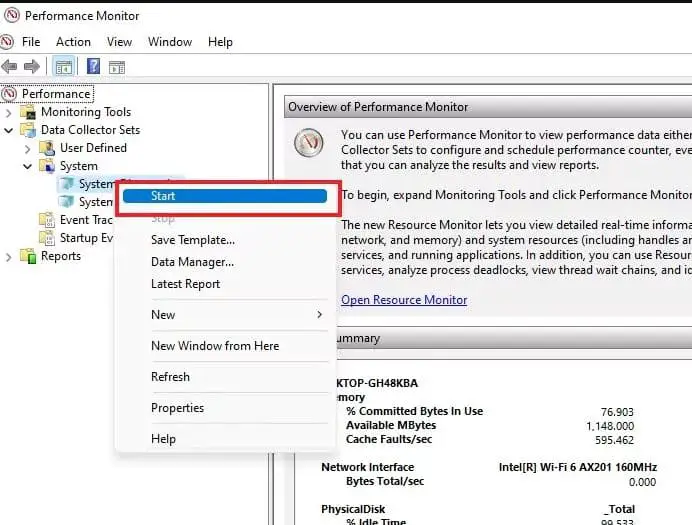
Task: Select Data Collector Sets tree item
Action: (x=90, y=130)
